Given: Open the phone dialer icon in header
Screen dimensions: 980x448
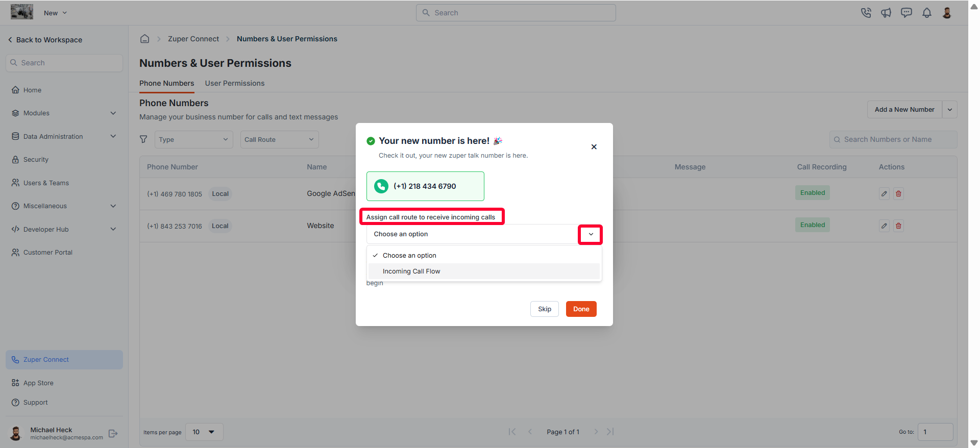Looking at the screenshot, I should point(866,13).
